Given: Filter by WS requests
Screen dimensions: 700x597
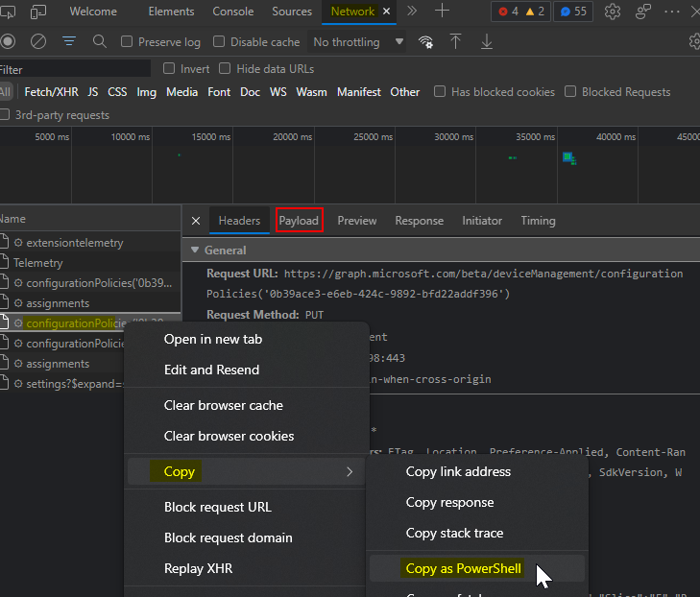Looking at the screenshot, I should tap(278, 92).
